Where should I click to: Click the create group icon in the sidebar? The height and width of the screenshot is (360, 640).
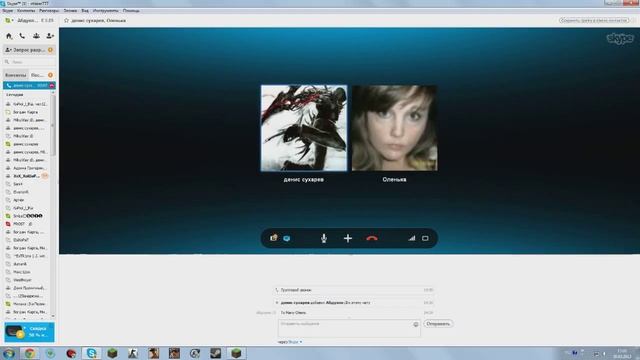36,36
